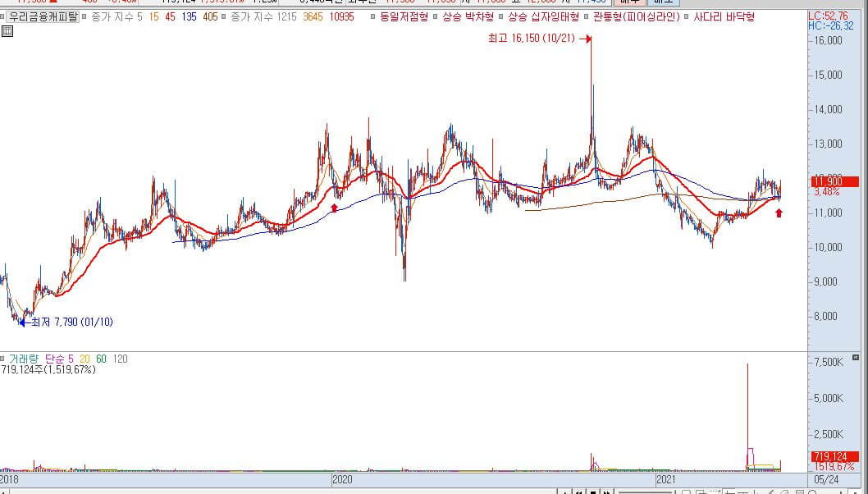Click the 최저 7,790 (01/10) low label
This screenshot has height=494, width=868.
click(x=72, y=322)
